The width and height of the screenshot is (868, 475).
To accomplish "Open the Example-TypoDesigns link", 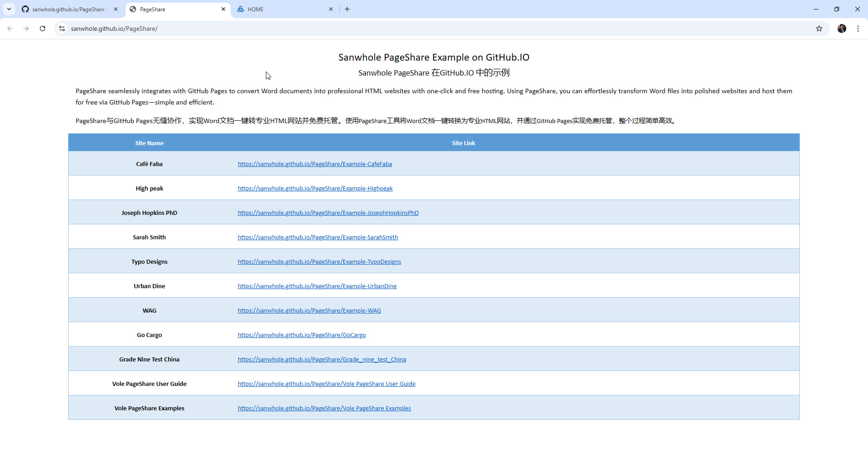I will pos(319,261).
